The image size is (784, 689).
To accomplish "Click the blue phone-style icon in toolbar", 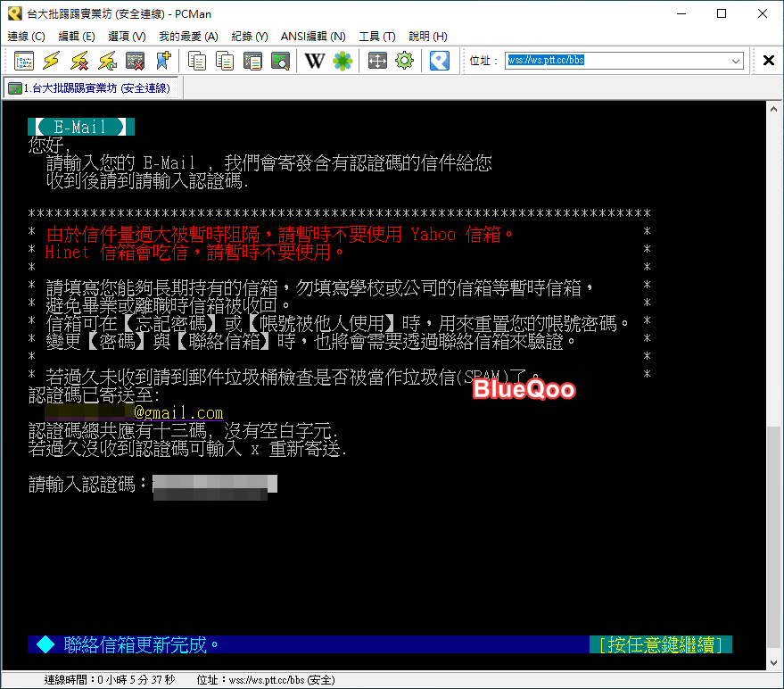I will point(439,61).
